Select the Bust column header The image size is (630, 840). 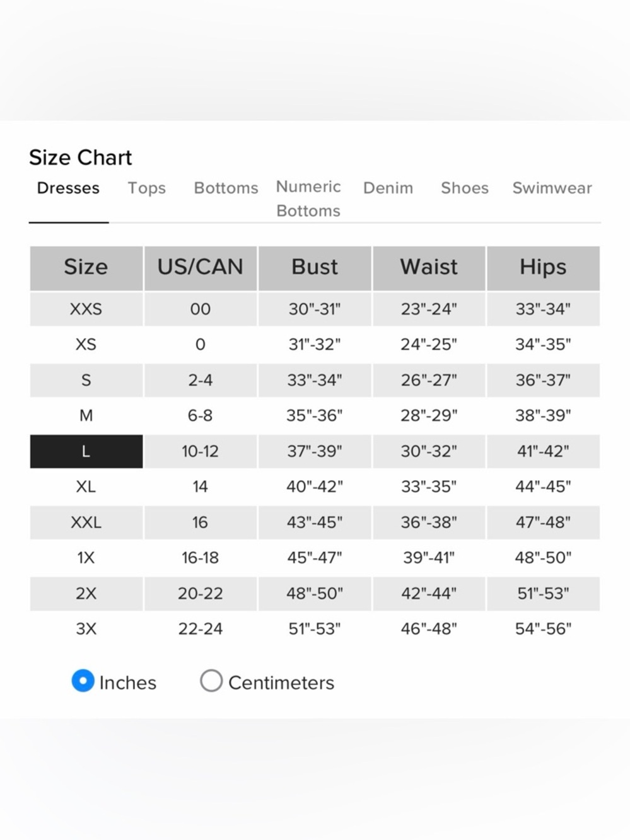tap(315, 267)
